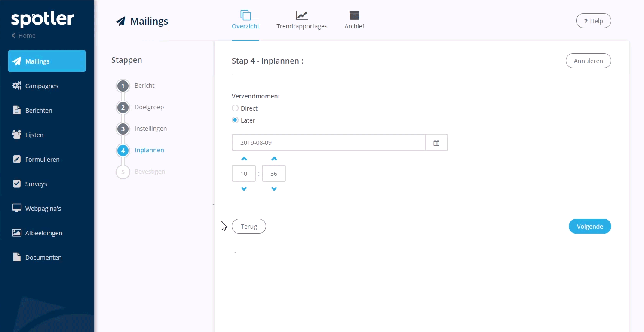Click the Volgende button
Screen dimensions: 644x332
590,226
